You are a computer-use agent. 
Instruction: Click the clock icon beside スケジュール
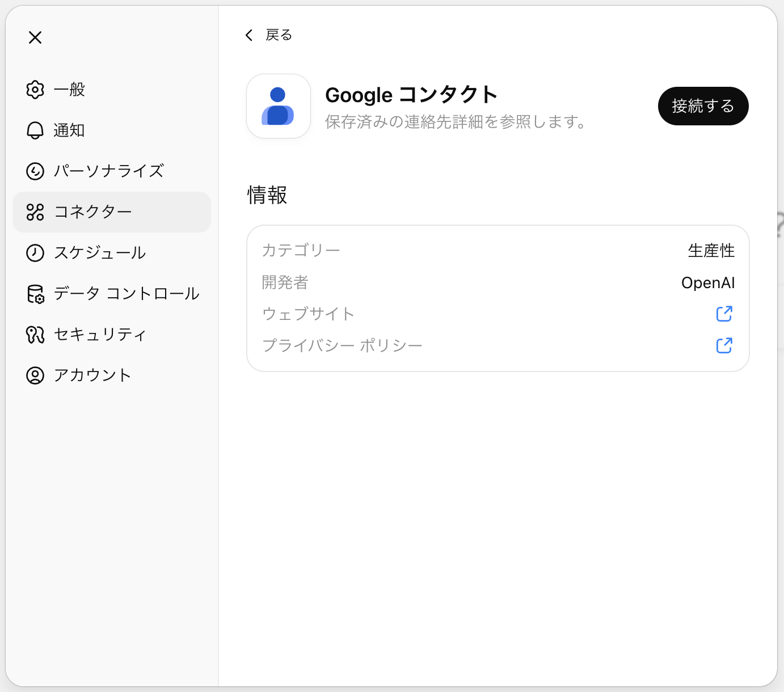pyautogui.click(x=35, y=253)
